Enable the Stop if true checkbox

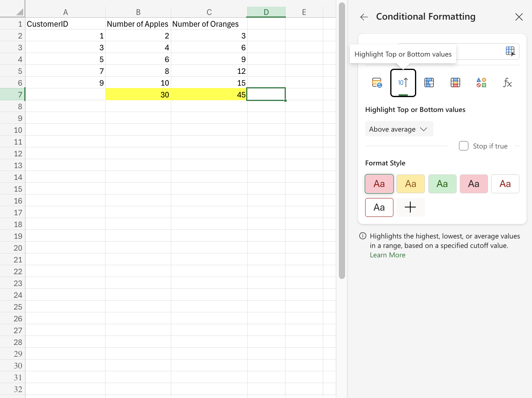click(464, 146)
